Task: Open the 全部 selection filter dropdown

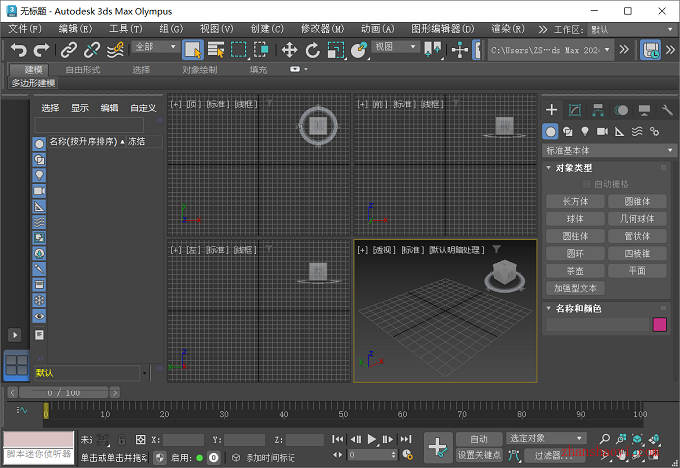Action: point(156,47)
